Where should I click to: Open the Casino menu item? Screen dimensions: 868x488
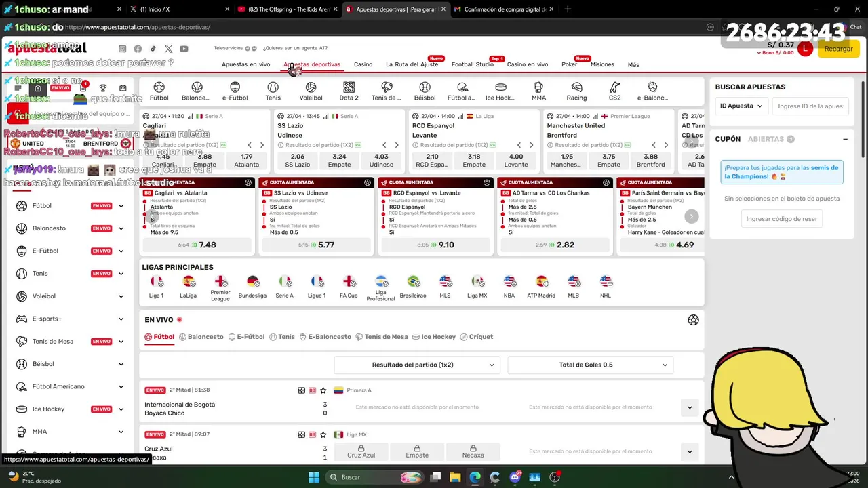coord(363,64)
